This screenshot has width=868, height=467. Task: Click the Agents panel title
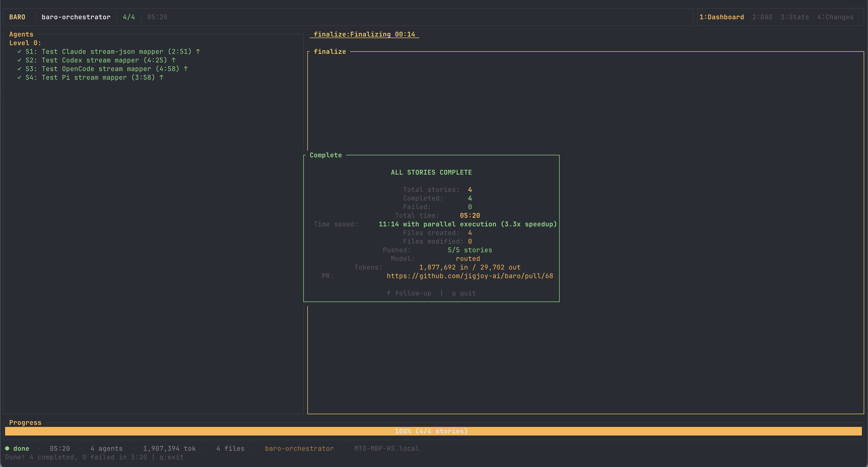coord(21,34)
